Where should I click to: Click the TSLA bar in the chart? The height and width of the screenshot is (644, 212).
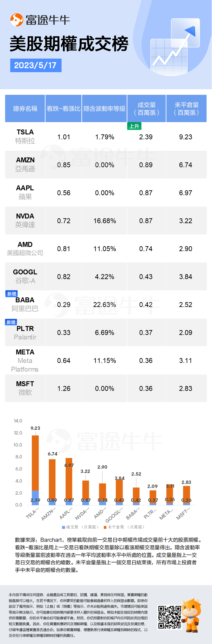35,470
